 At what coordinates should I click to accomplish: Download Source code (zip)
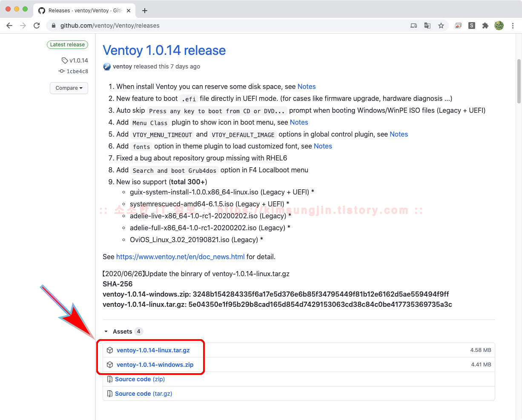point(140,379)
